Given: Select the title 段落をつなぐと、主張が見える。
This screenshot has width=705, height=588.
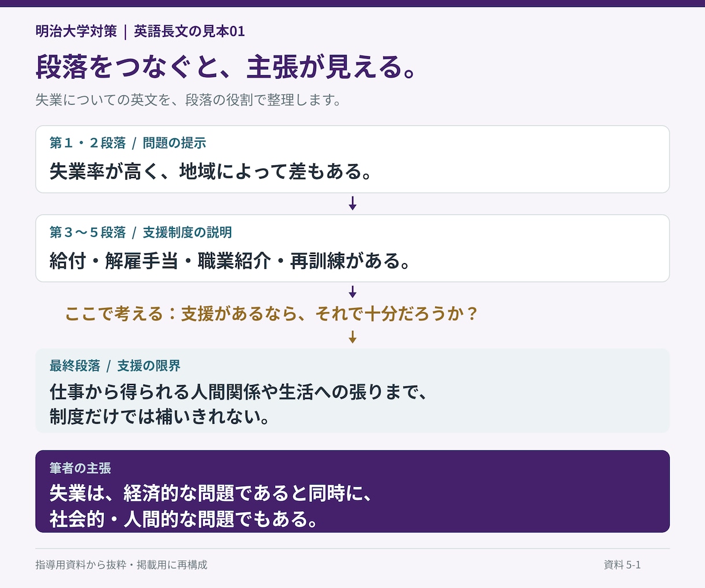Looking at the screenshot, I should click(227, 66).
